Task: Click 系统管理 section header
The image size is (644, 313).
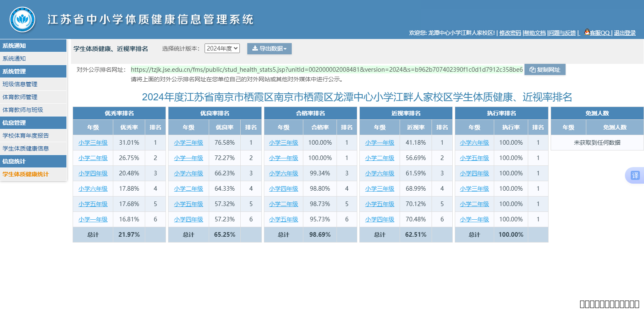Action: pyautogui.click(x=33, y=71)
